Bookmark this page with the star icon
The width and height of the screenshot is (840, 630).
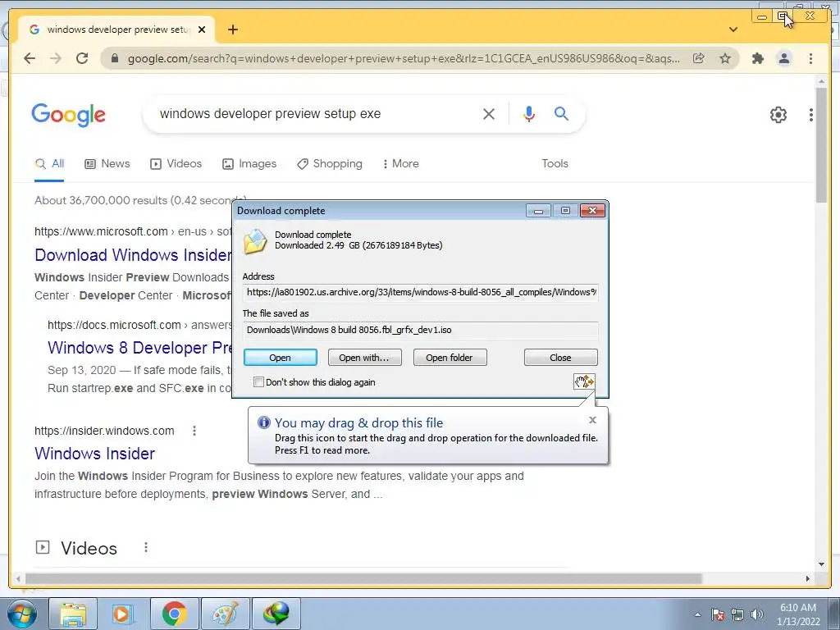click(x=725, y=58)
